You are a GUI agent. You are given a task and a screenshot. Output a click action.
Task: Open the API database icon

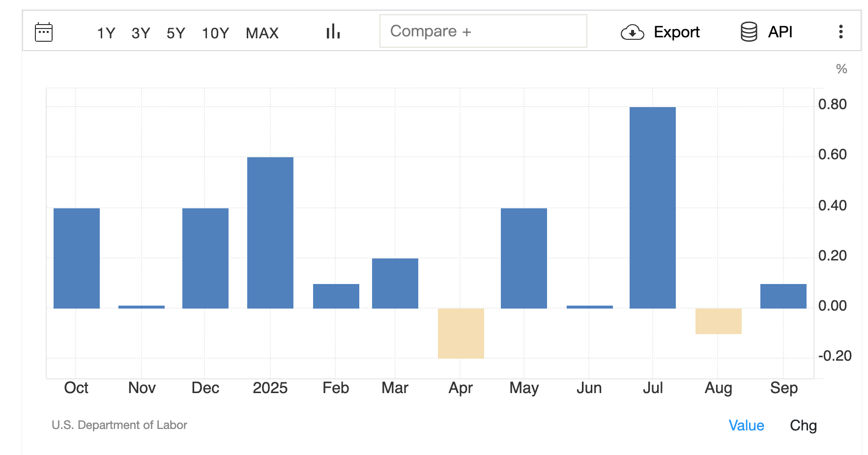click(748, 31)
